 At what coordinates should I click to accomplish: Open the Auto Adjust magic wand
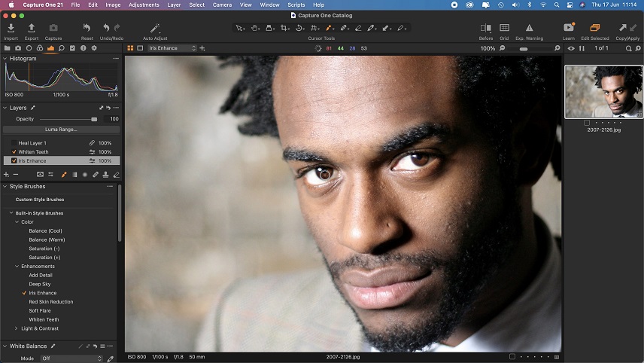[x=155, y=28]
